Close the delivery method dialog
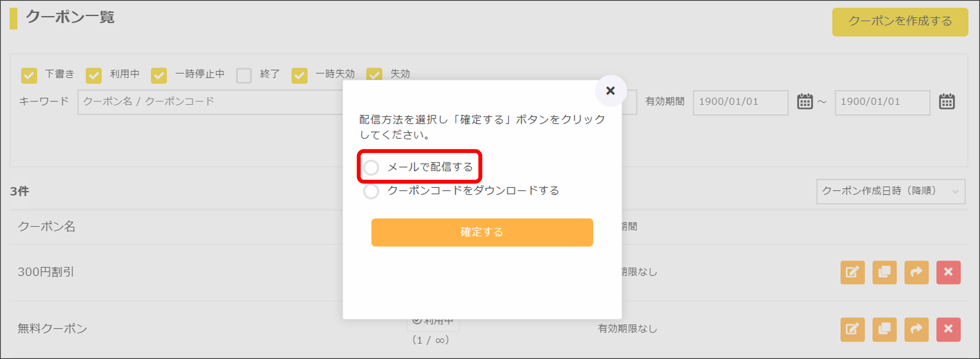Viewport: 980px width, 359px height. point(610,91)
